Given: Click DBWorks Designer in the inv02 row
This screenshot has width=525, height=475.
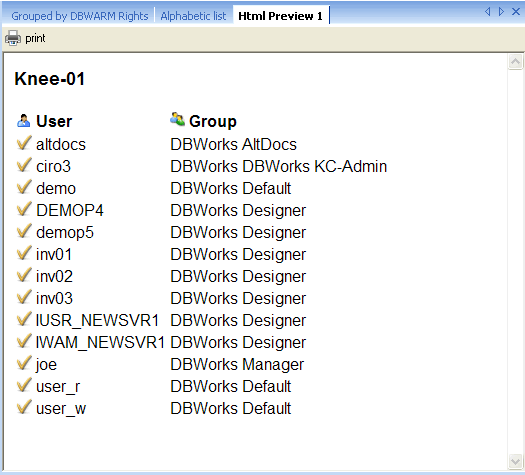Looking at the screenshot, I should click(238, 277).
